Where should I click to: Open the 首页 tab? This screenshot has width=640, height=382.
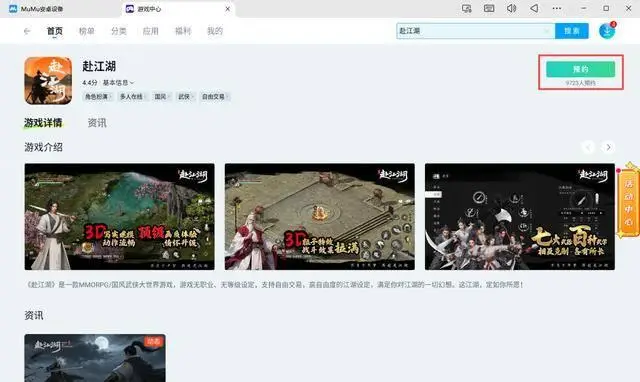pos(55,31)
